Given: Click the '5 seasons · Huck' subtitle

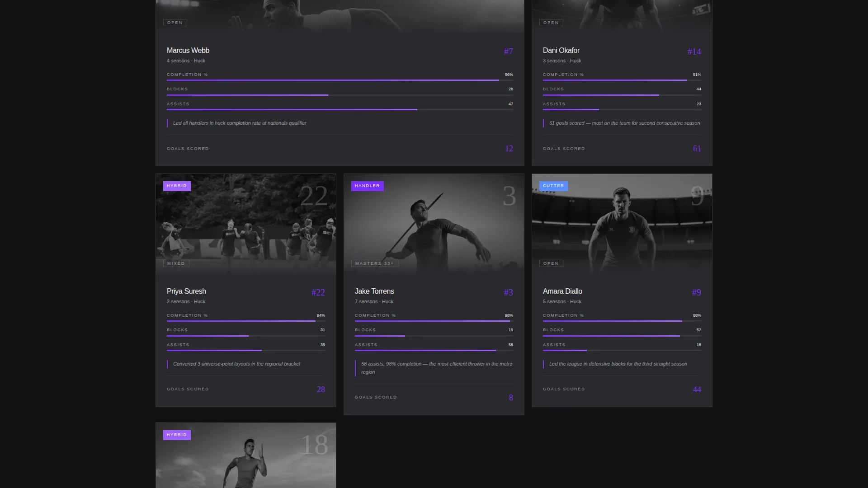Looking at the screenshot, I should (x=562, y=301).
